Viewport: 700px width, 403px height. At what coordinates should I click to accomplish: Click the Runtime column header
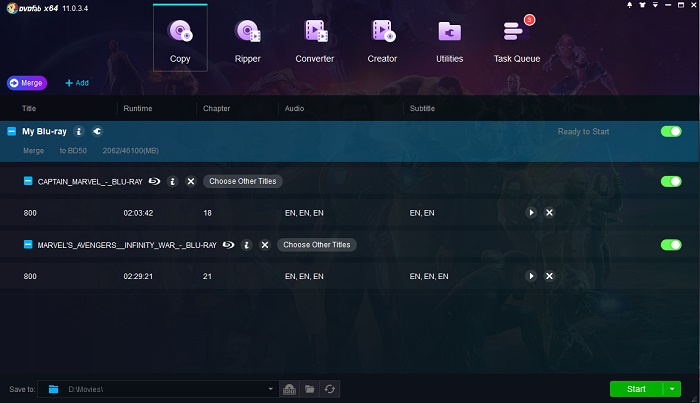click(138, 108)
